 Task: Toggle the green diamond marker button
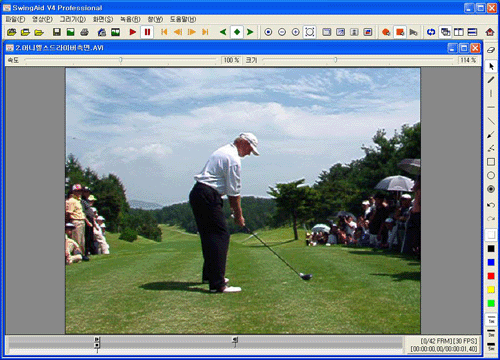(237, 32)
